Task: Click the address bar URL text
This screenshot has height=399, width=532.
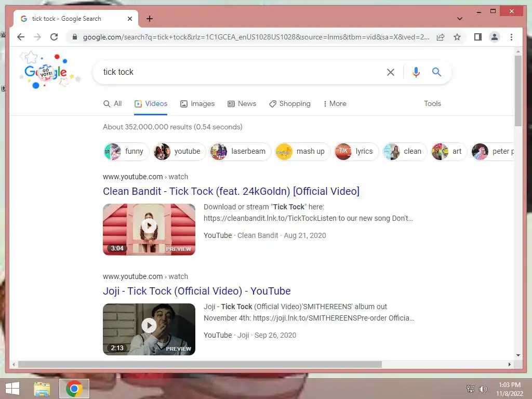Action: 256,37
